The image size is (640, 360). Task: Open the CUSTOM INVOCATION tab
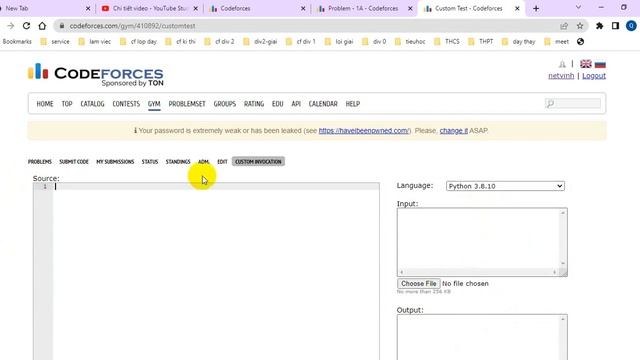pyautogui.click(x=258, y=162)
